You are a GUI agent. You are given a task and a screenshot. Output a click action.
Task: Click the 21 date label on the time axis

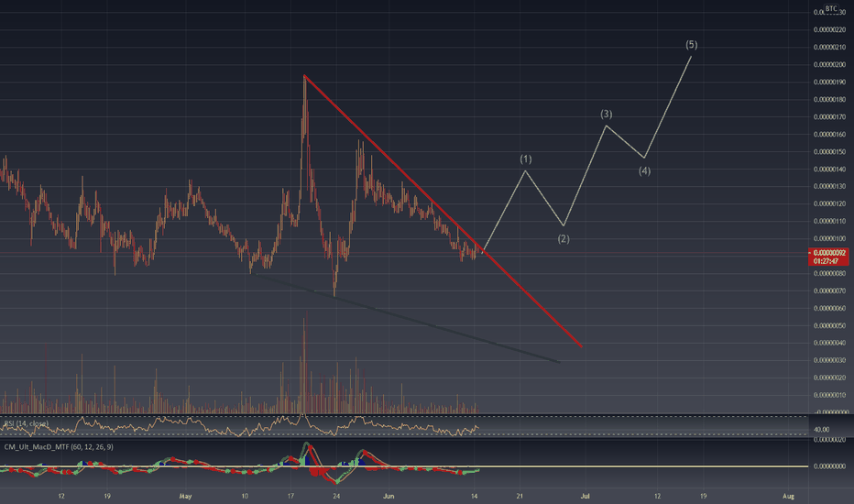coord(520,497)
